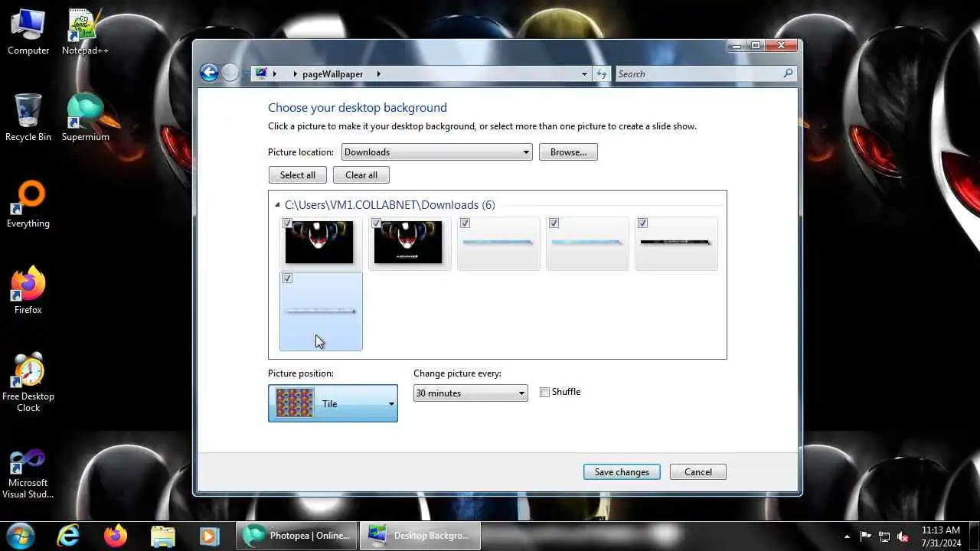Launch Supermium from the desktop

tap(85, 118)
